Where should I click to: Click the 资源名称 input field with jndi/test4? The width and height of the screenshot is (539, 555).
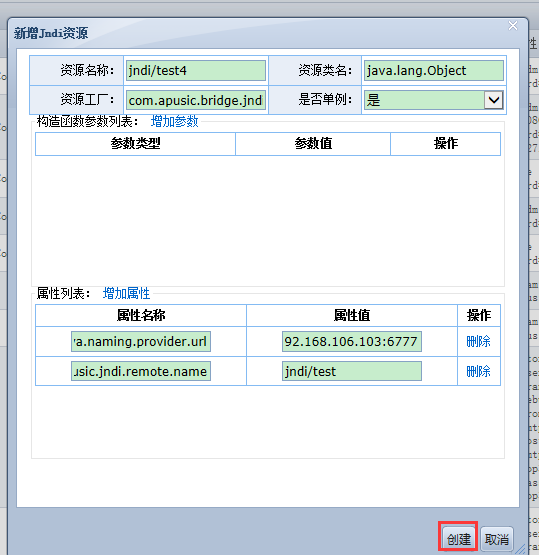pyautogui.click(x=196, y=70)
